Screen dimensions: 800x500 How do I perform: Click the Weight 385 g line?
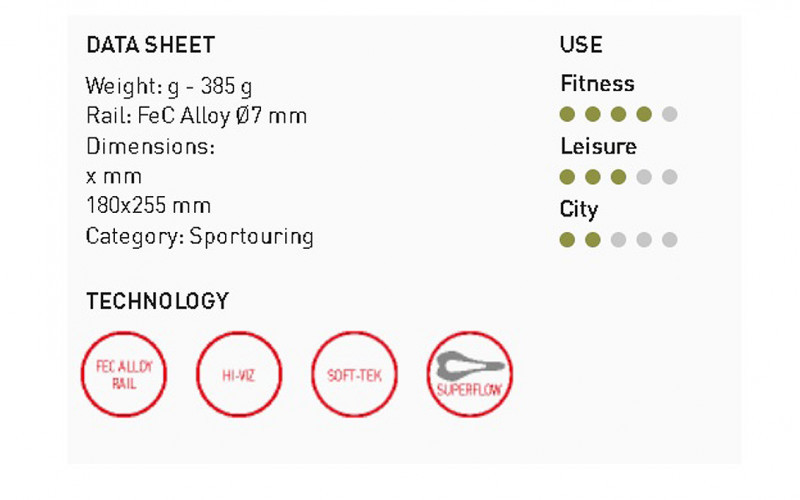click(x=175, y=85)
